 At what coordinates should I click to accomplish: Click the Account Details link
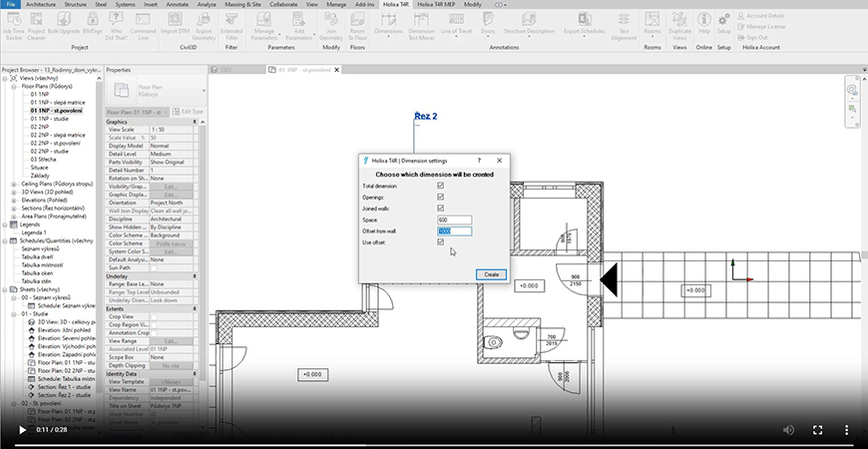coord(761,16)
